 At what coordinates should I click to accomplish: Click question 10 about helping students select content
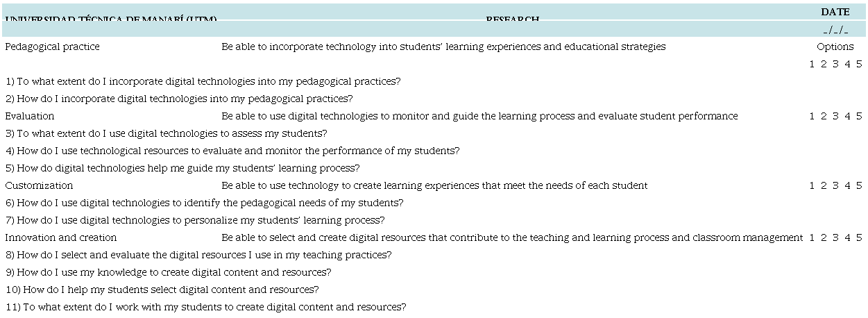[162, 290]
